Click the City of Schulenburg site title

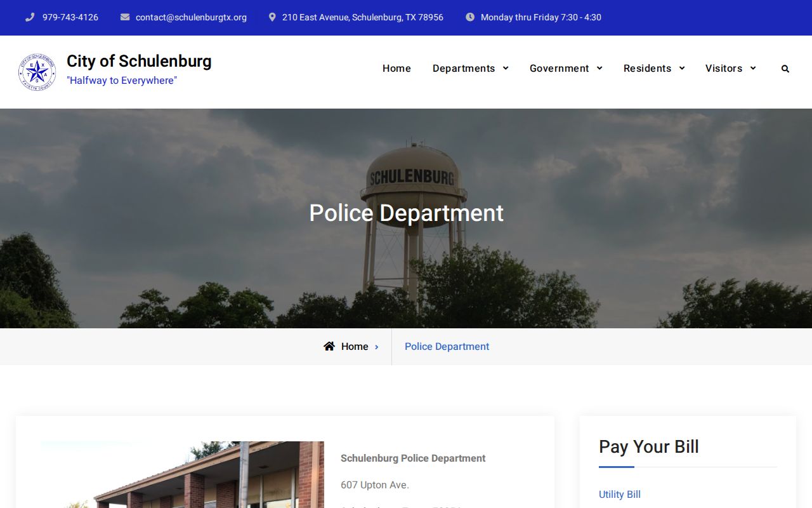[139, 61]
